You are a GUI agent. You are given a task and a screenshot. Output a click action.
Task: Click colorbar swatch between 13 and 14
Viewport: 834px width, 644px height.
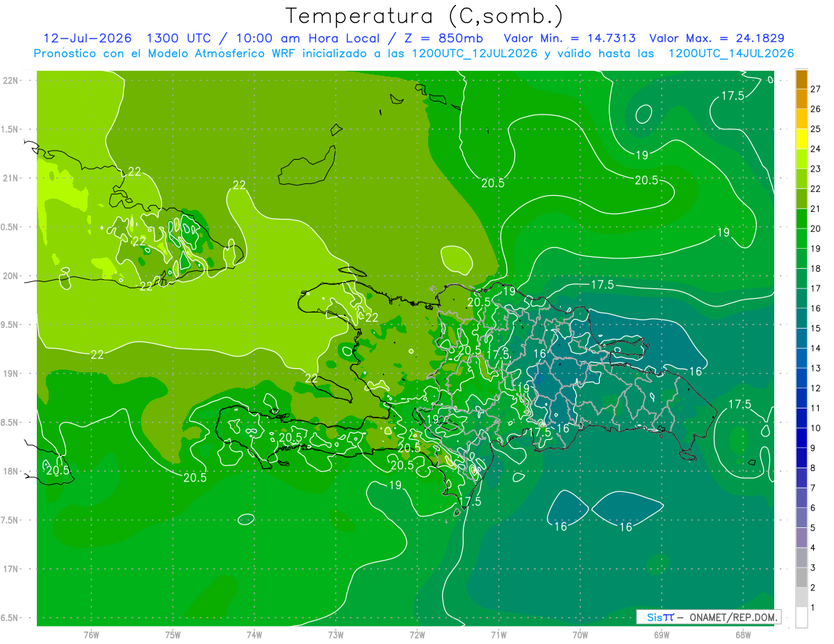coord(801,358)
